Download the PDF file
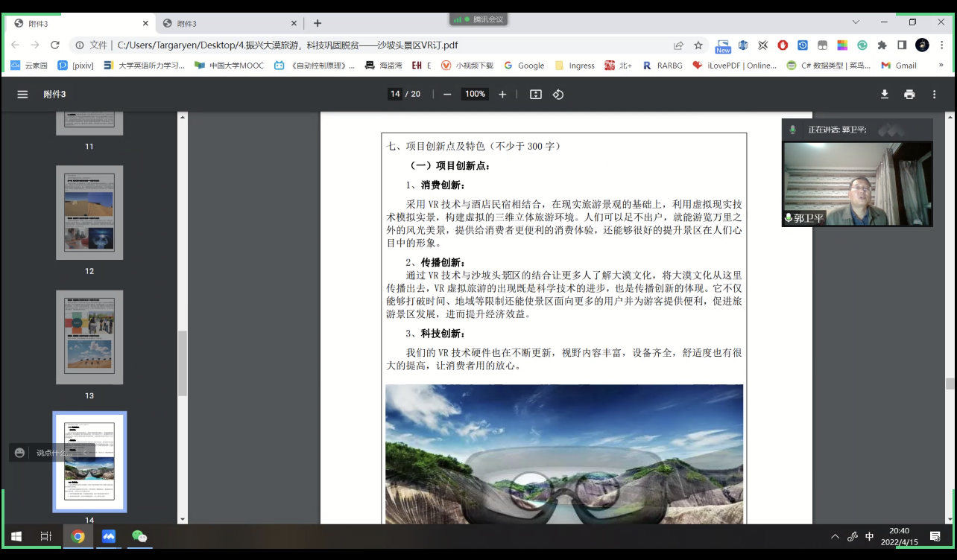This screenshot has height=560, width=957. click(x=885, y=95)
